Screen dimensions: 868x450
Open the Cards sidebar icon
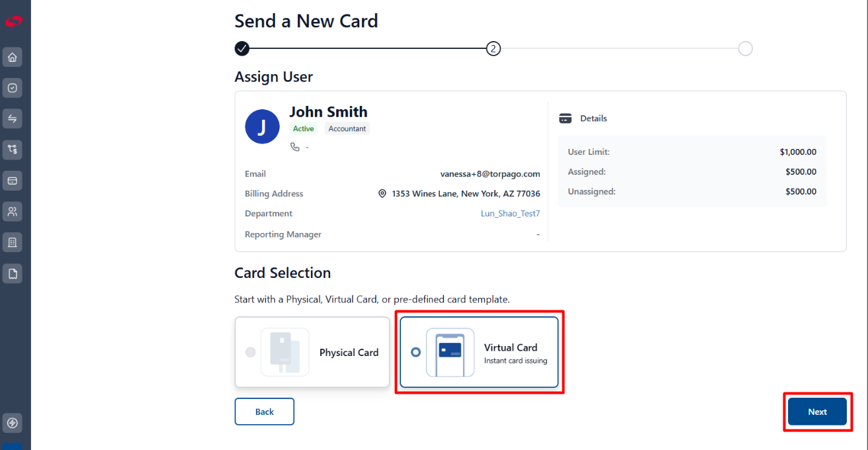(12, 181)
